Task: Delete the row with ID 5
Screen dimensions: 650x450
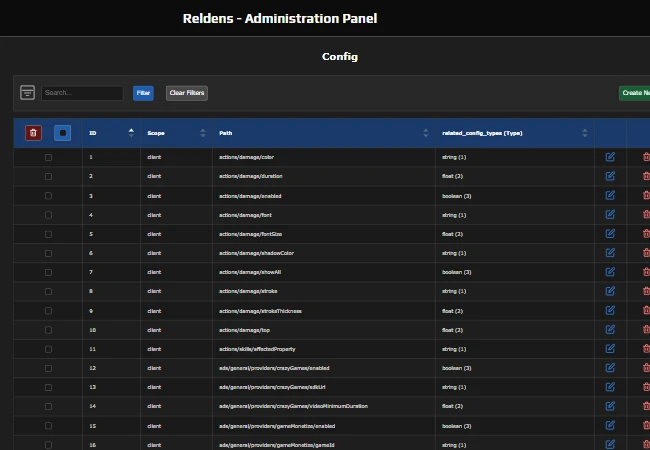Action: click(x=646, y=234)
